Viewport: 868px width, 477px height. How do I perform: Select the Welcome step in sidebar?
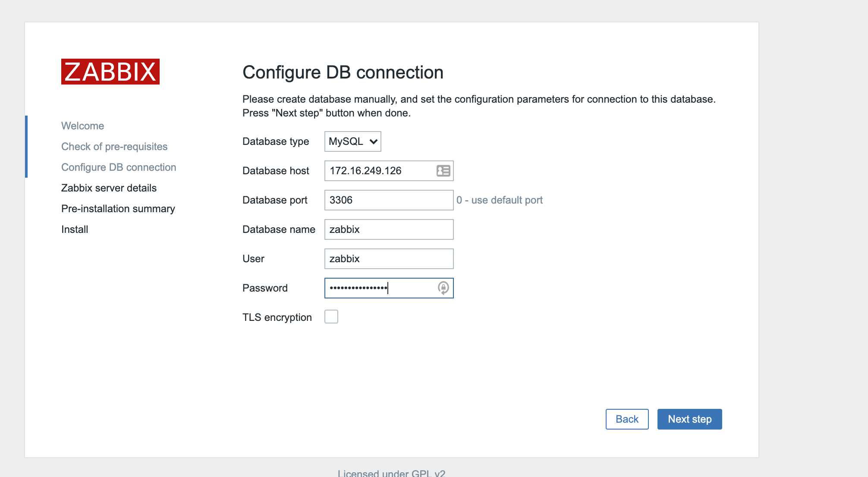pos(83,126)
